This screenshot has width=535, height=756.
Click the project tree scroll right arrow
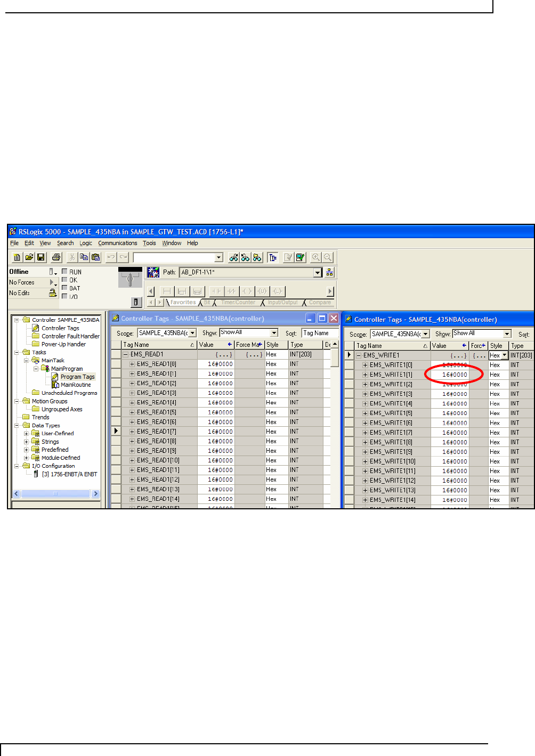coord(96,494)
